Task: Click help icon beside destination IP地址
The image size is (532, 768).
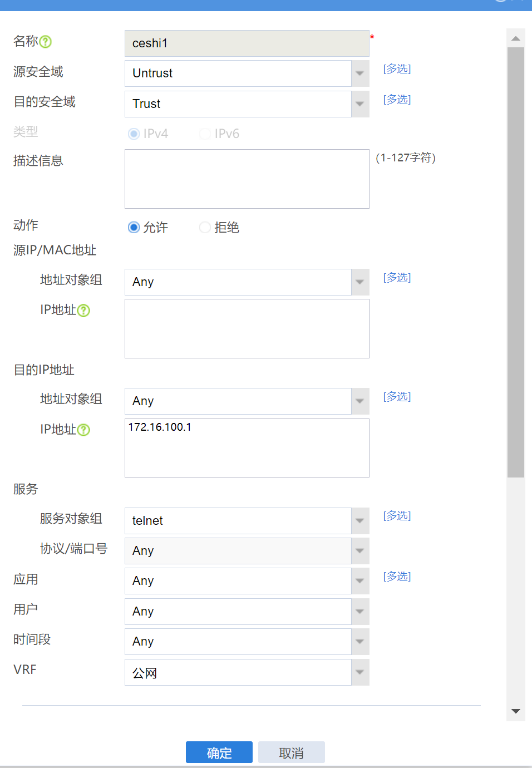Action: pyautogui.click(x=83, y=430)
